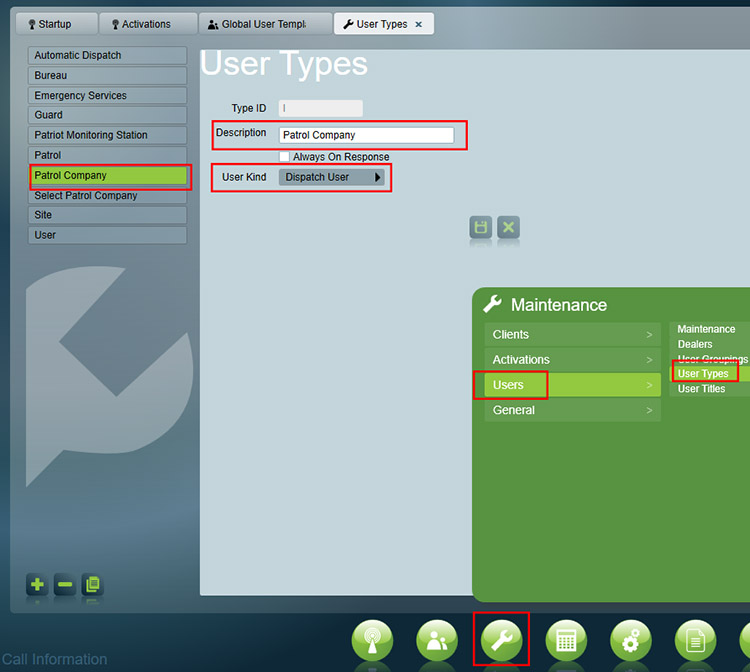Select Site user type
This screenshot has height=672, width=750.
click(107, 215)
